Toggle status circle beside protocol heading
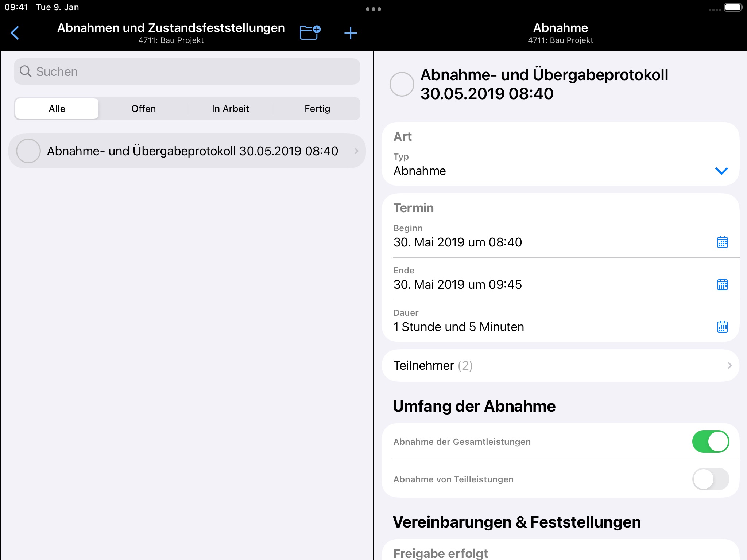Image resolution: width=747 pixels, height=560 pixels. click(x=402, y=84)
